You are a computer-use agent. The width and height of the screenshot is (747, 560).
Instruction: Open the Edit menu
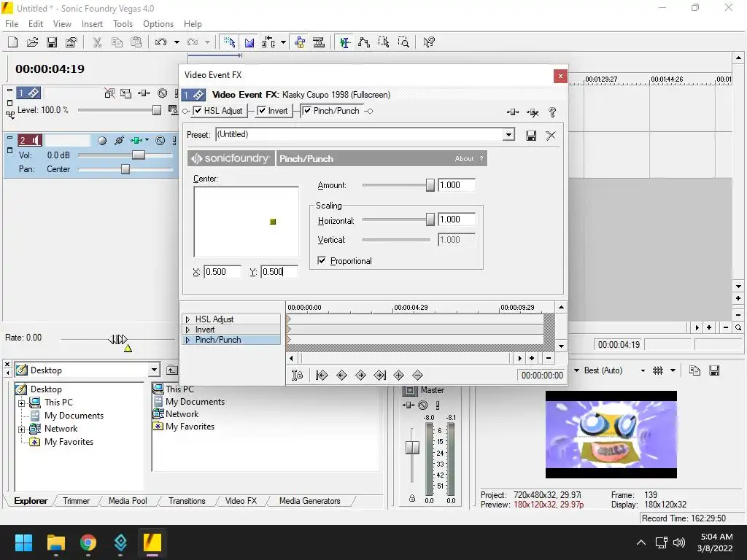coord(36,24)
